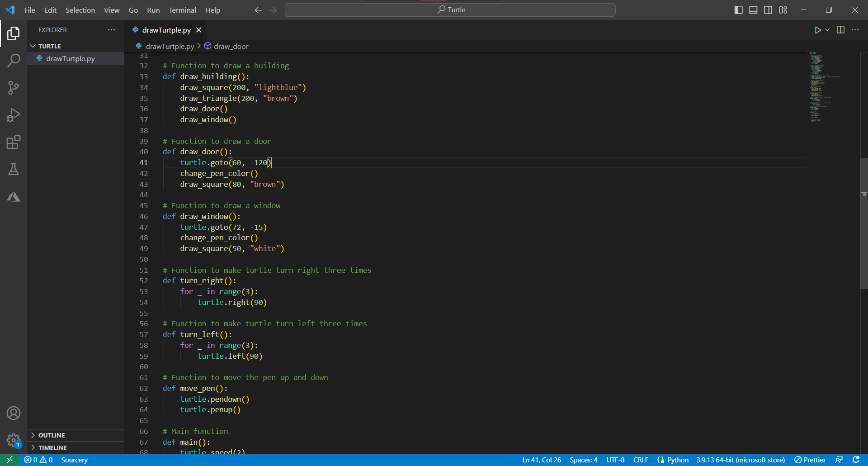Open the Source Control view
The height and width of the screenshot is (466, 868).
tap(14, 87)
